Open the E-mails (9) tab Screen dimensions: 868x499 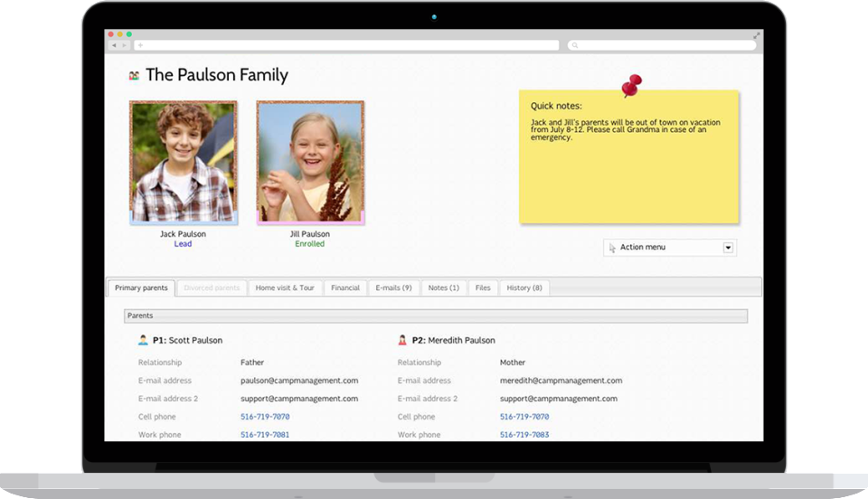click(x=393, y=287)
